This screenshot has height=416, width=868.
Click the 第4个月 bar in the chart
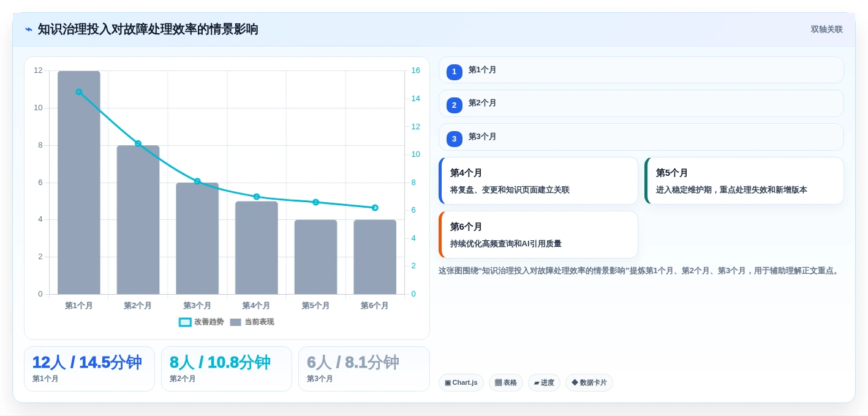coord(257,248)
